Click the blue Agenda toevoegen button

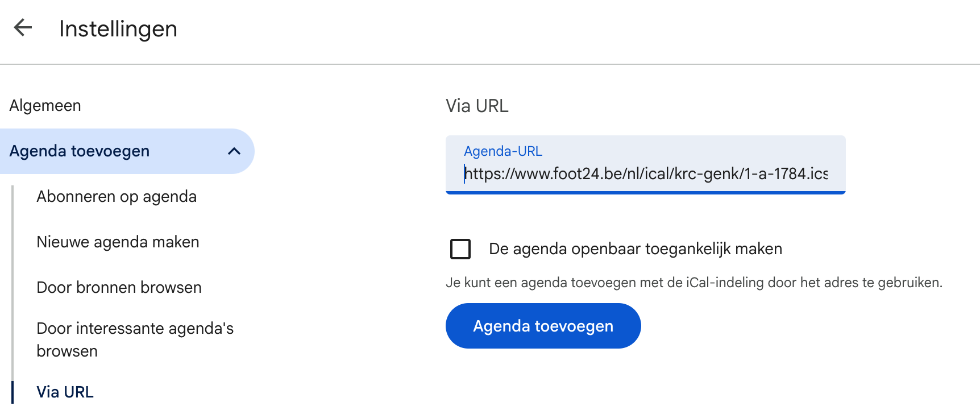pos(543,326)
